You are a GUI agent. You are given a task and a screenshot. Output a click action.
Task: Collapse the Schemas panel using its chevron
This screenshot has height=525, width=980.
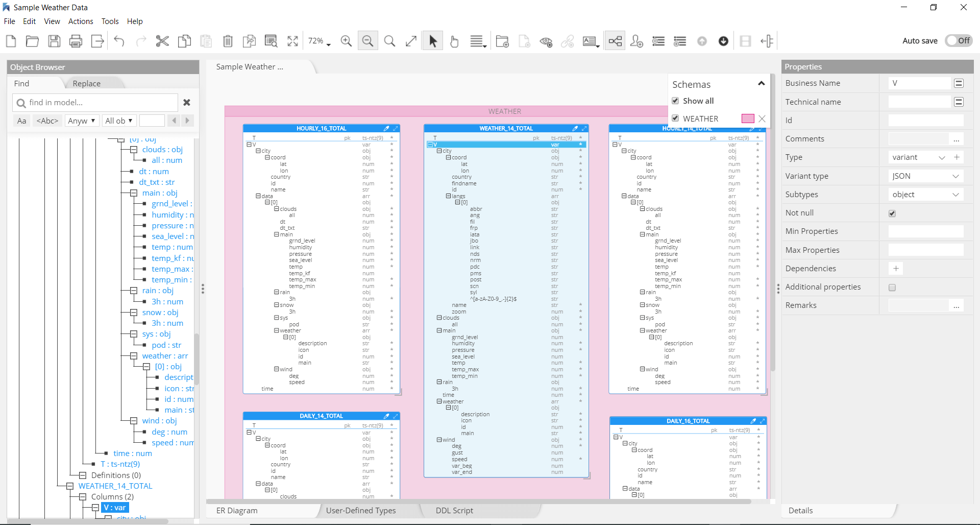(x=762, y=83)
